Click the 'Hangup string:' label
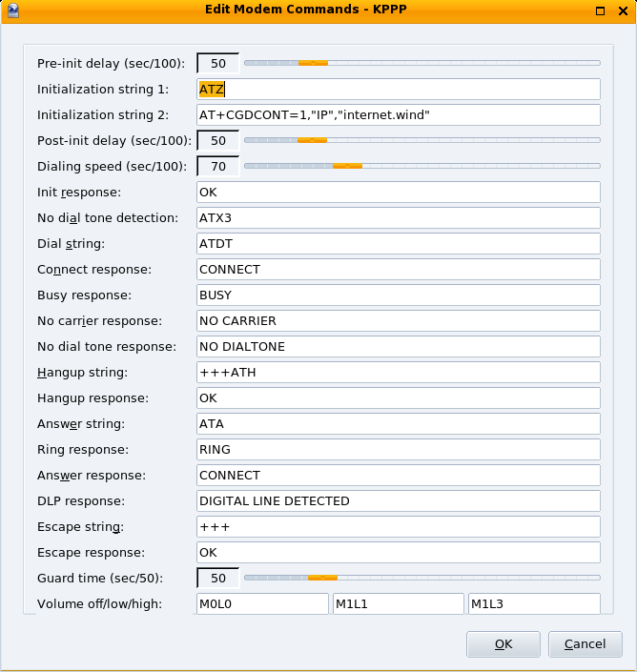 tap(82, 373)
